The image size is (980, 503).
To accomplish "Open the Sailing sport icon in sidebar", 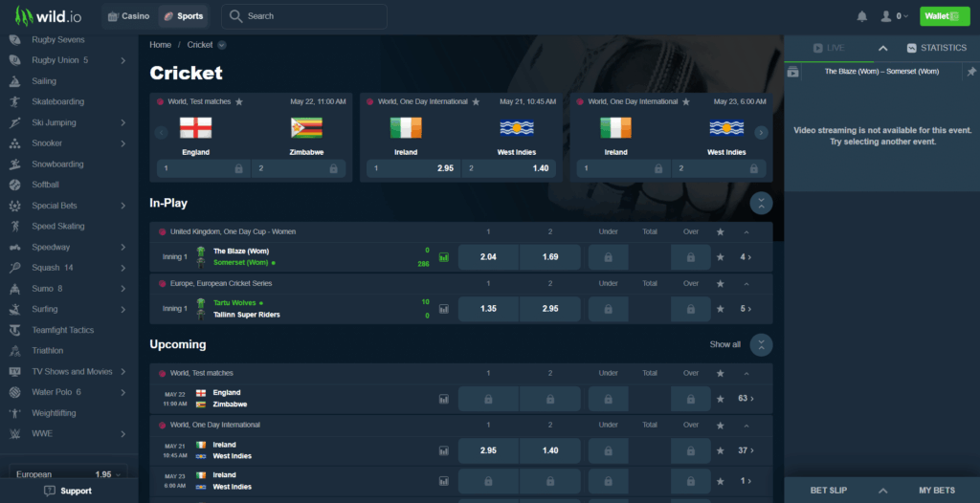I will [x=15, y=81].
